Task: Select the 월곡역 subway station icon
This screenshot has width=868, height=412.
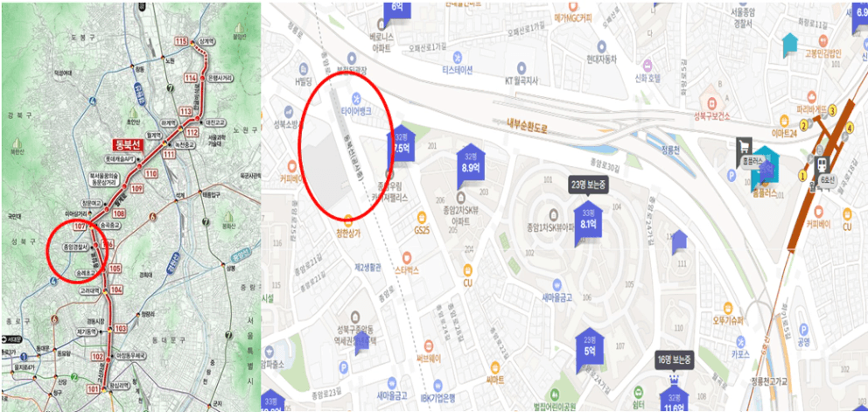Action: tap(821, 164)
